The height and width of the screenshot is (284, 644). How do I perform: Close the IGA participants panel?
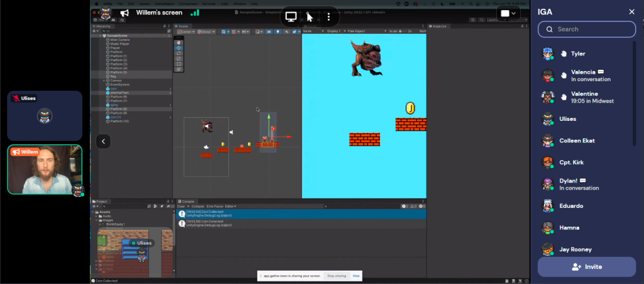pyautogui.click(x=631, y=12)
